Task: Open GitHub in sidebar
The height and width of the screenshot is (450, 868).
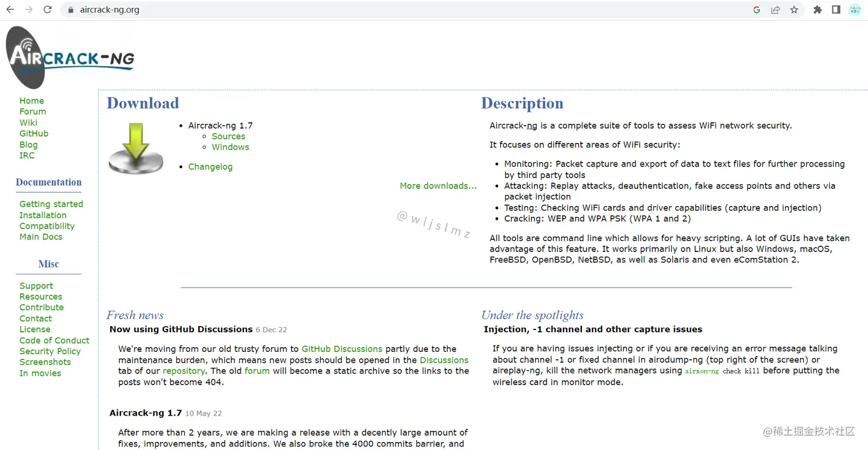Action: pos(34,134)
